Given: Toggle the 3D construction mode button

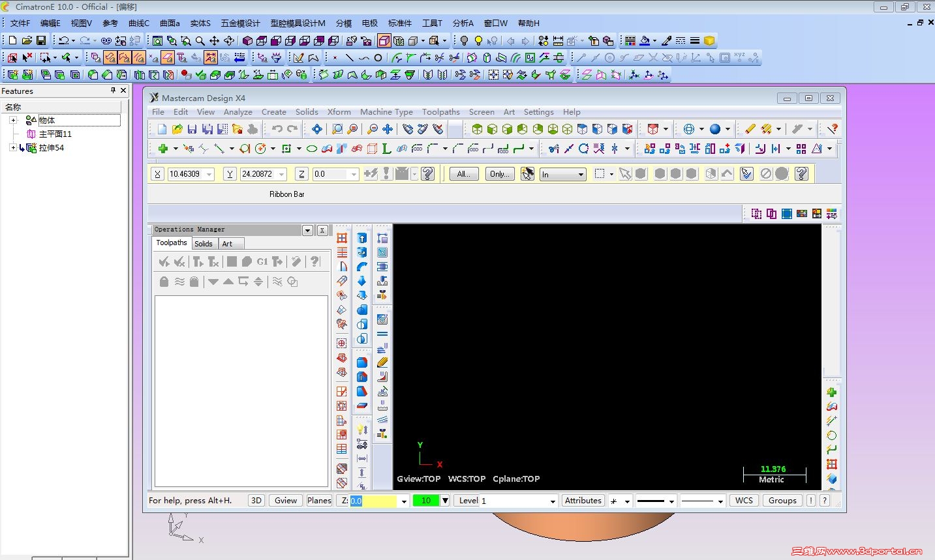Looking at the screenshot, I should pyautogui.click(x=256, y=501).
